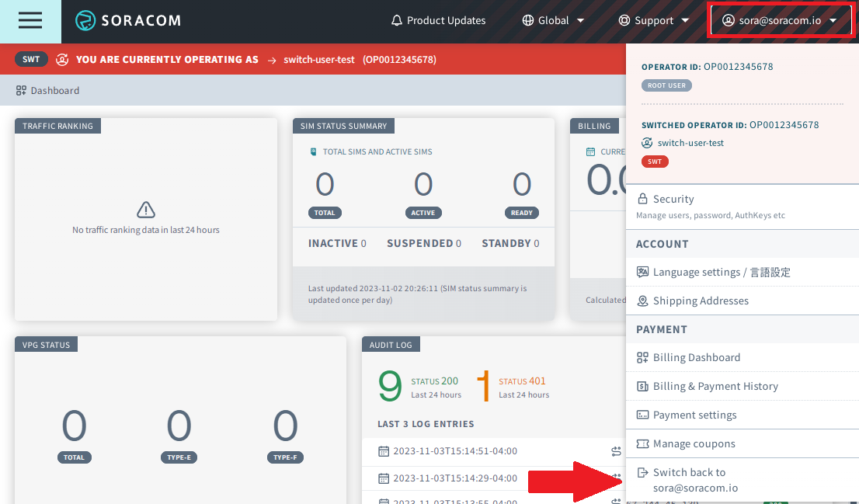This screenshot has width=859, height=504.
Task: Click the switch-user-test icon in account panel
Action: pyautogui.click(x=647, y=143)
